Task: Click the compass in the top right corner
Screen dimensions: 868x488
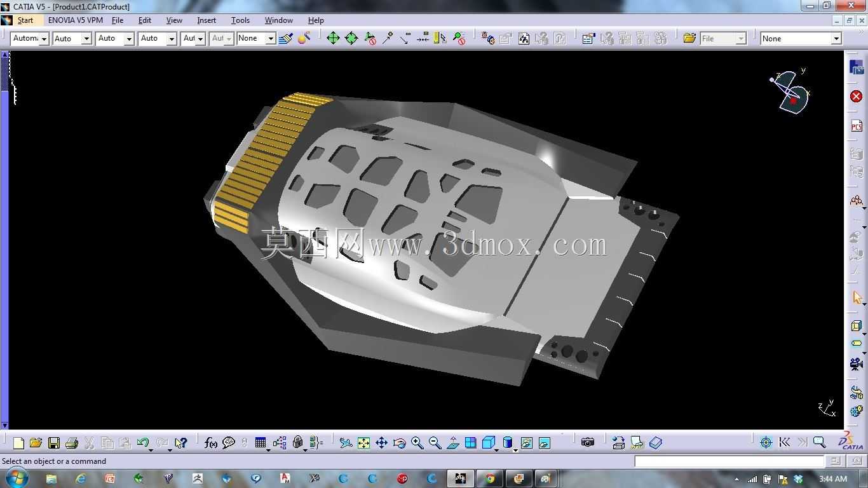Action: [x=790, y=92]
